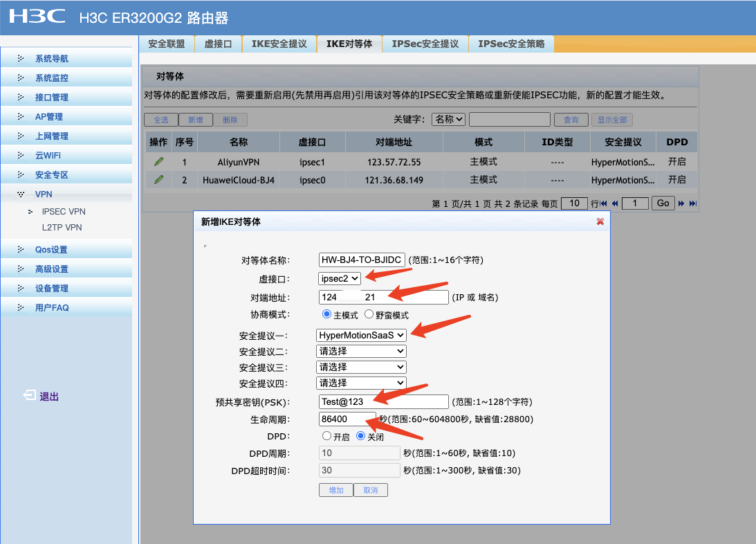Click edit pencil icon for HuaweiCloud-BJ4 row
756x544 pixels.
pos(158,180)
